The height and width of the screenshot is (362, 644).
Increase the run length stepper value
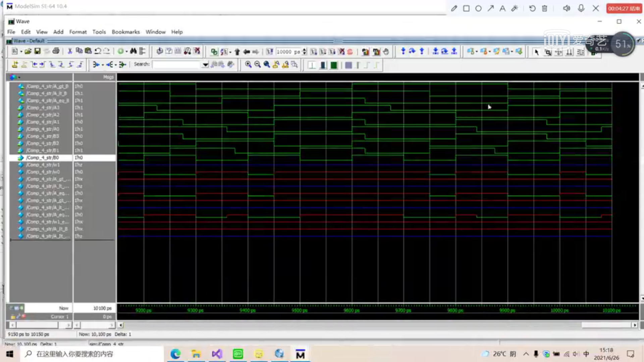pos(305,50)
